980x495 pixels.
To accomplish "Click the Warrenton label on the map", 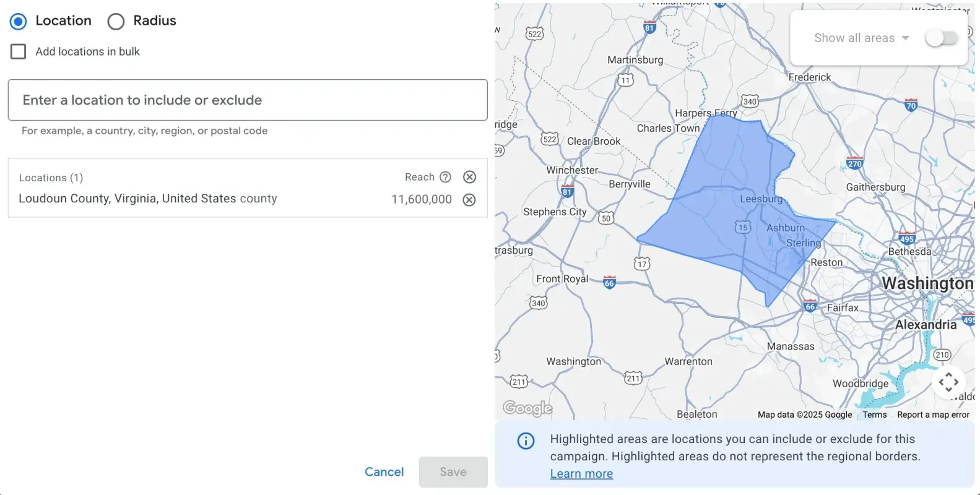I will pyautogui.click(x=688, y=361).
